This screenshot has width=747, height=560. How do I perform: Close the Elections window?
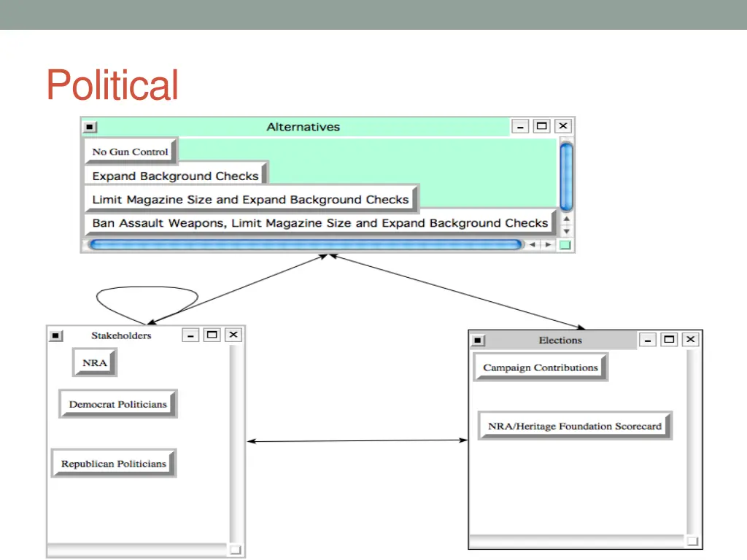(x=690, y=339)
